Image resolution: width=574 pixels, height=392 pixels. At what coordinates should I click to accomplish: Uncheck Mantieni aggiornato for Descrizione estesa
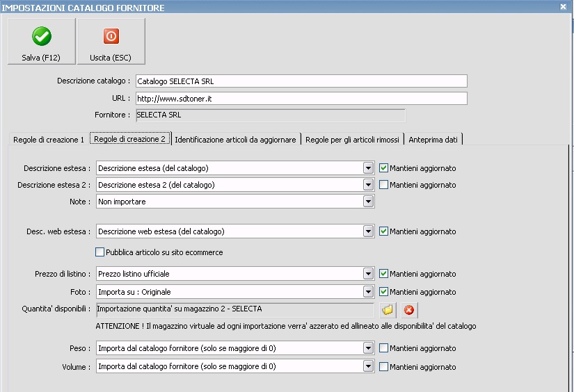383,168
